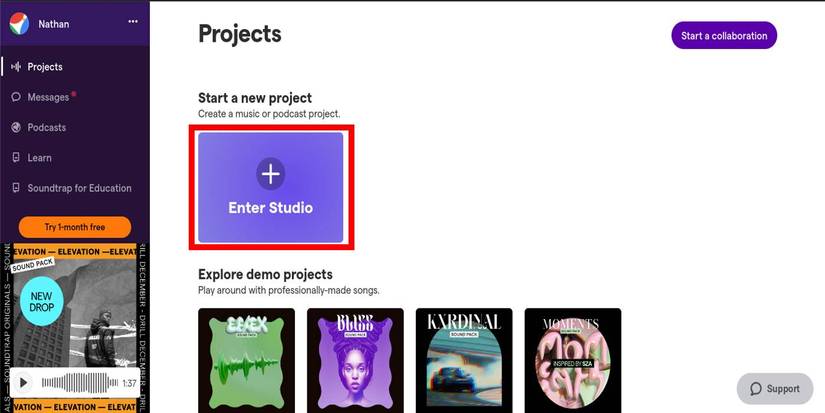
Task: Click the Soundtrap profile logo avatar
Action: 19,24
